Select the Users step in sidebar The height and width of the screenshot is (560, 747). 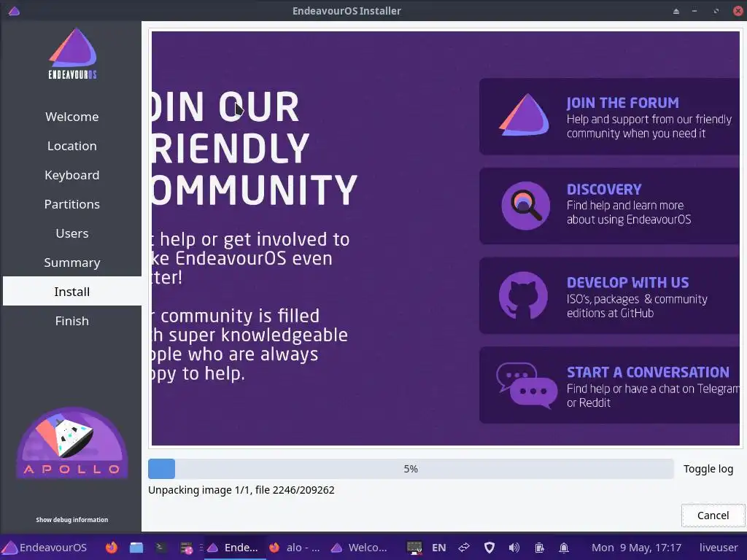72,233
